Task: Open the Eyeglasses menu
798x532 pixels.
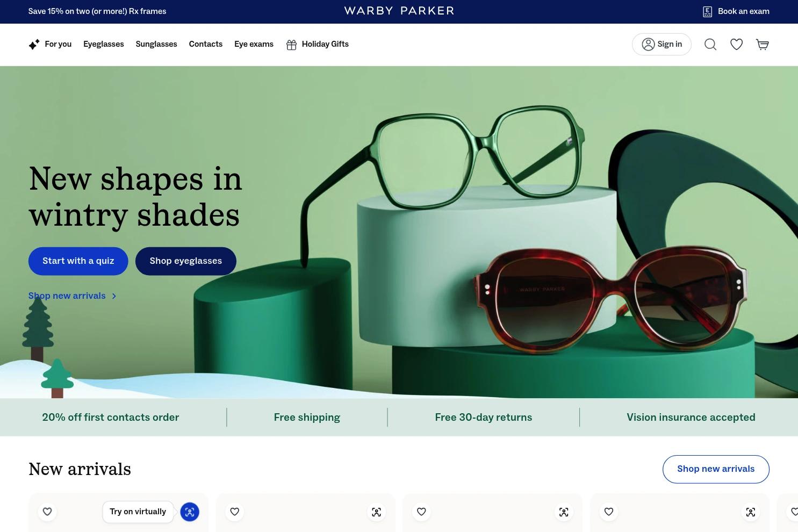Action: coord(104,44)
